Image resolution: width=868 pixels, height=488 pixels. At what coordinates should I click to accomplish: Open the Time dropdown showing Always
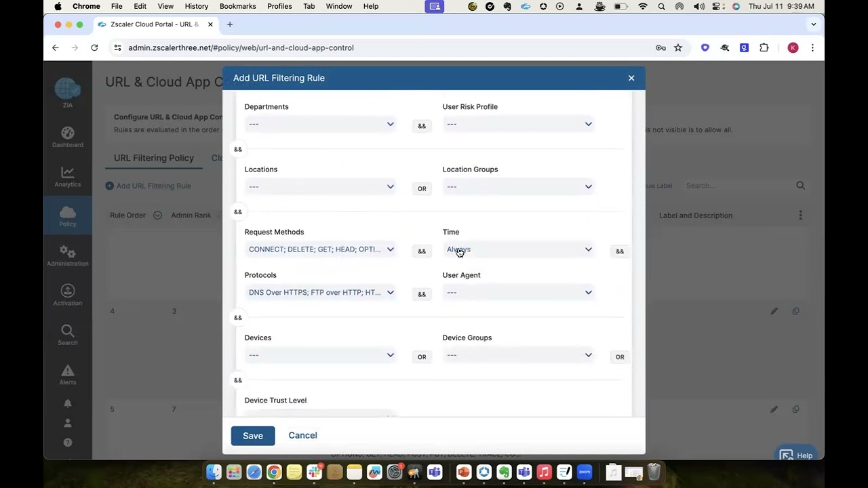pos(519,249)
